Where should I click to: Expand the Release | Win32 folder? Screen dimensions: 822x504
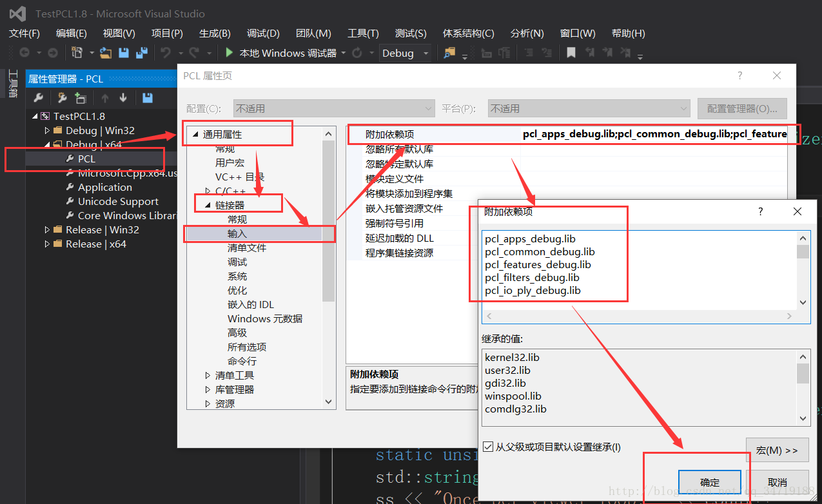47,229
